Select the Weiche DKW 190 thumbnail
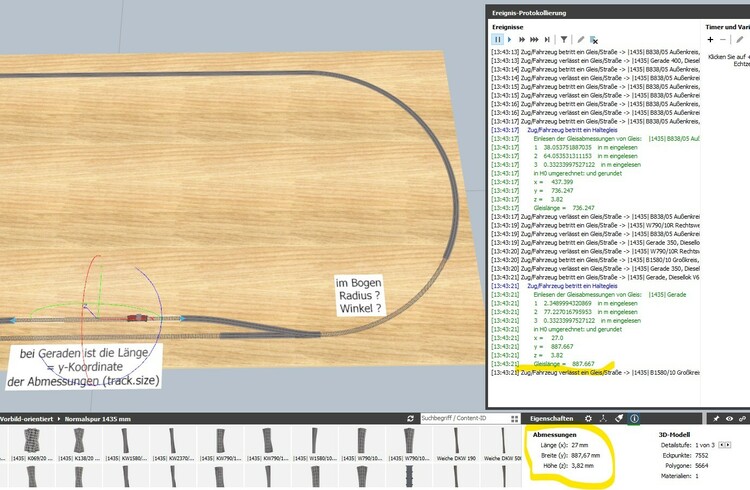This screenshot has height=490, width=750. (456, 446)
